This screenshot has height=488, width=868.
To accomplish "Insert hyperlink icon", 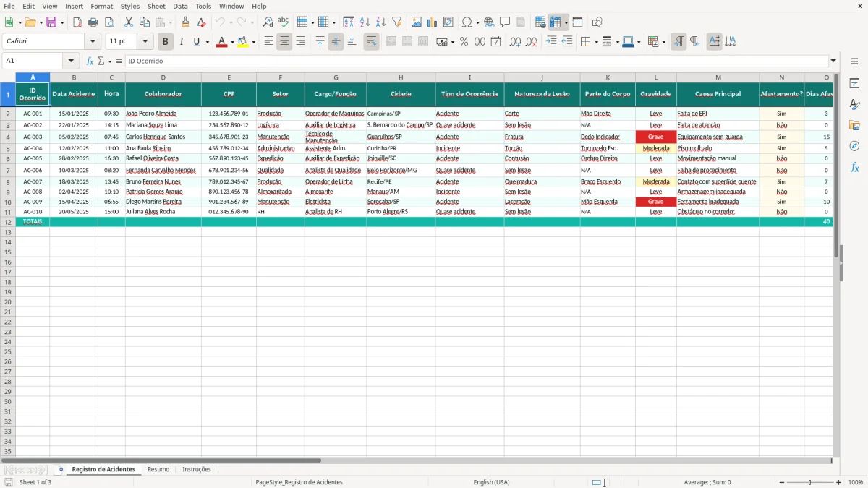I will click(x=489, y=22).
